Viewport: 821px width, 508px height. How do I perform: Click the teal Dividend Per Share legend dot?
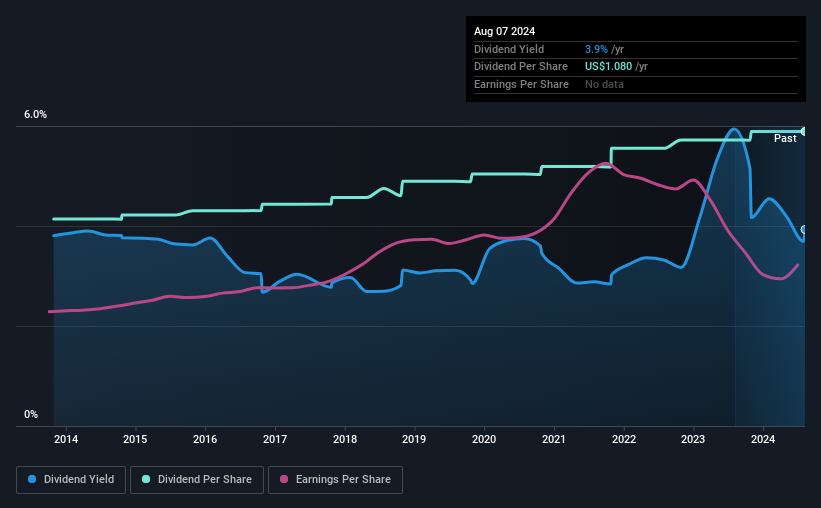click(x=146, y=479)
